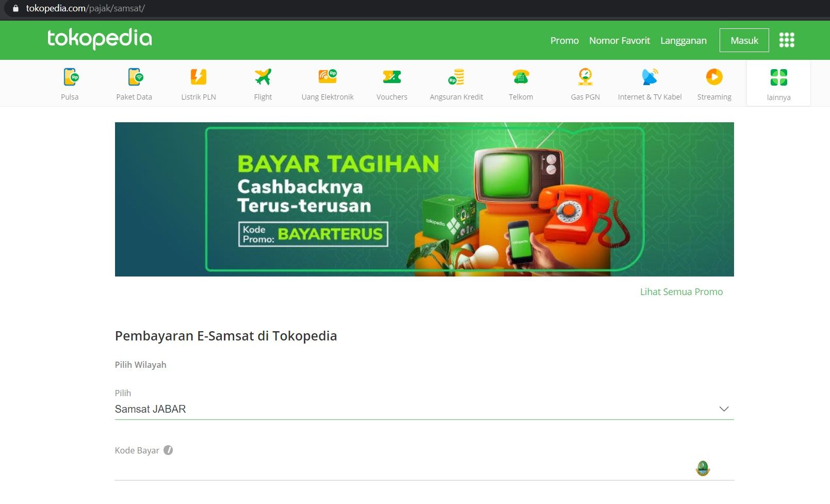Open the Paket Data category icon
Screen dimensions: 830x504
click(x=135, y=77)
